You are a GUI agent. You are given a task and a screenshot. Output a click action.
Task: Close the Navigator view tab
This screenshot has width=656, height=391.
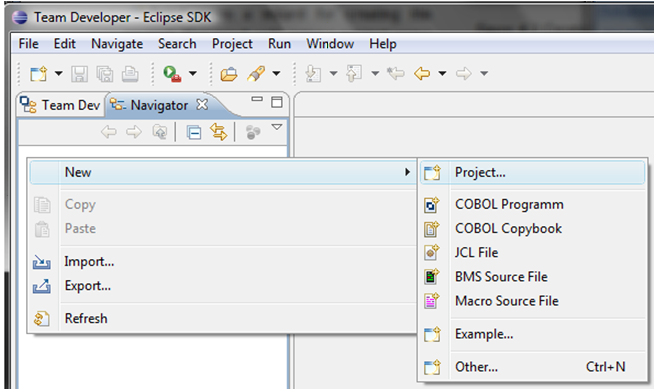(x=202, y=104)
